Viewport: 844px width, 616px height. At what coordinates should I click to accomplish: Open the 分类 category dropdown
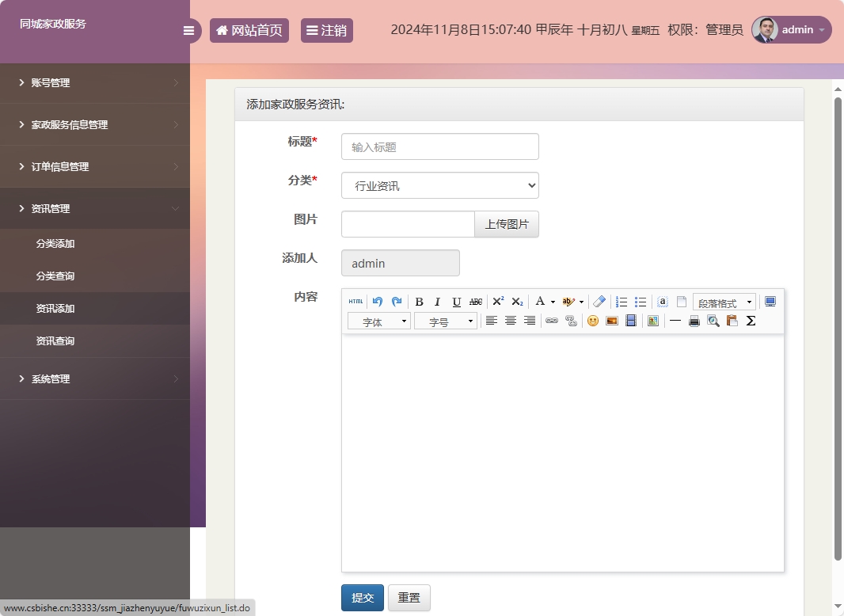pos(439,185)
